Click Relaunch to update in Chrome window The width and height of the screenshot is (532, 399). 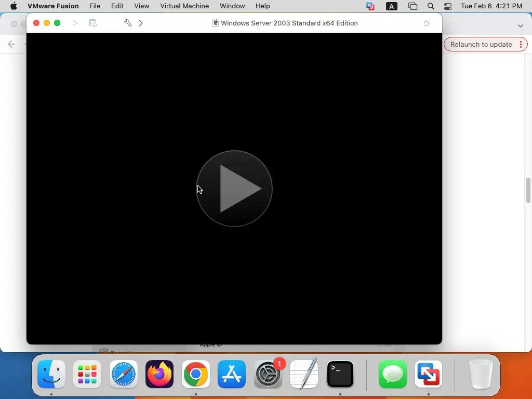coord(481,45)
